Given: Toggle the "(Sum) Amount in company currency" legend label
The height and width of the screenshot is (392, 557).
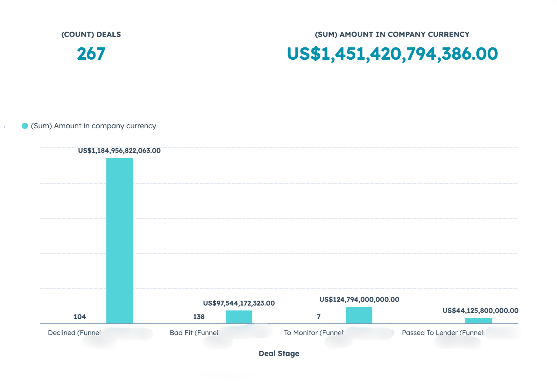Looking at the screenshot, I should (x=93, y=126).
